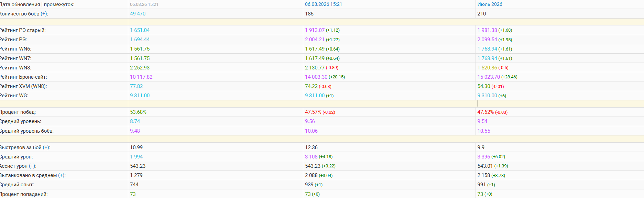The width and height of the screenshot is (644, 198).
Task: Select the 10.99 shots per battle
Action: pos(136,147)
